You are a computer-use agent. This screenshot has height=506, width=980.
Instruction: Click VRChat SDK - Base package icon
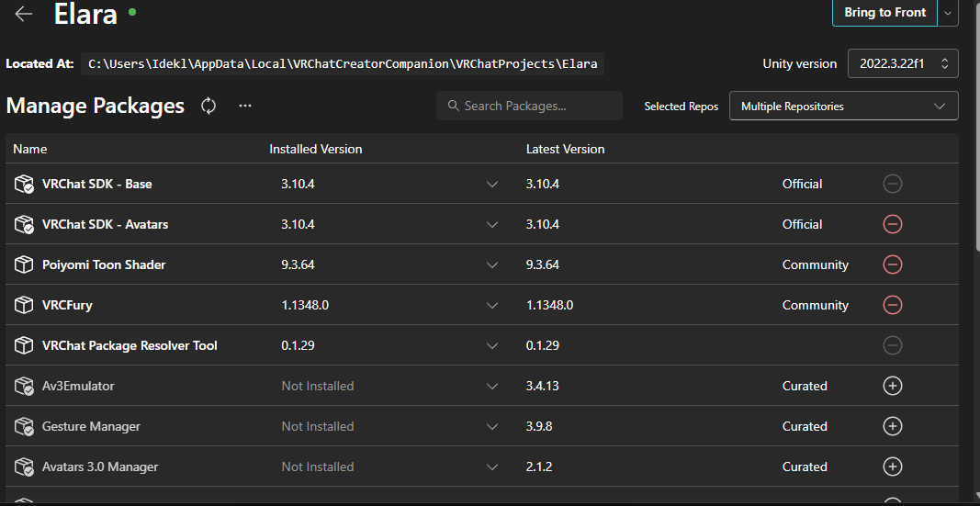[24, 184]
